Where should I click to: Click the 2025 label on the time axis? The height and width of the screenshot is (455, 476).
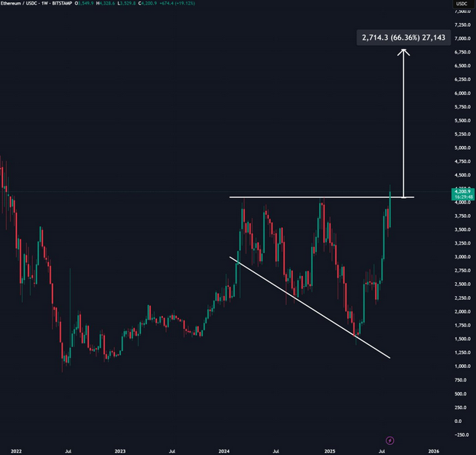point(330,451)
